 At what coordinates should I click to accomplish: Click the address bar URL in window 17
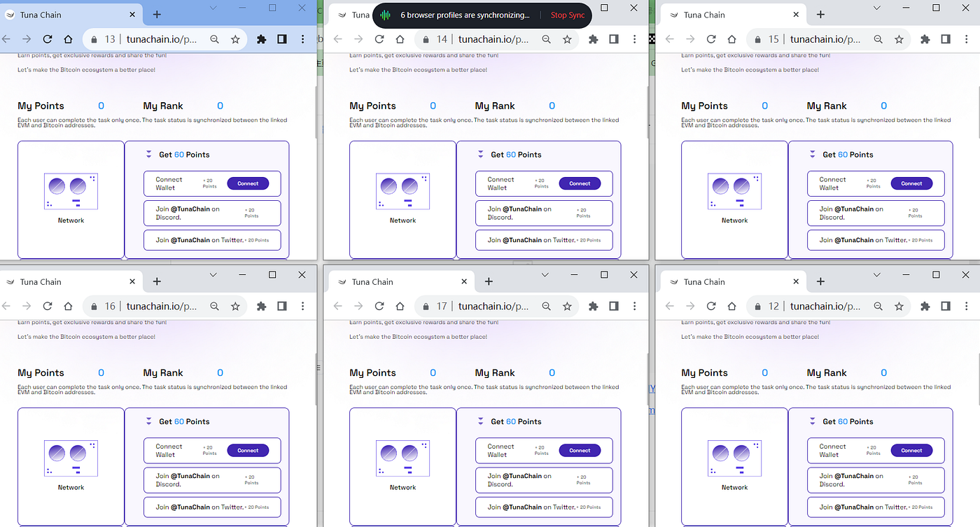point(493,307)
